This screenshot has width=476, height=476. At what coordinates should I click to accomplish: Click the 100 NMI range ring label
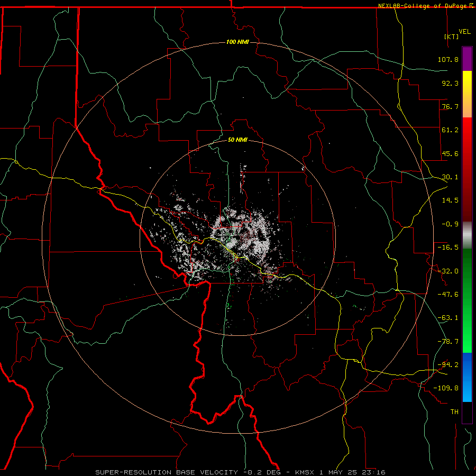click(x=237, y=42)
